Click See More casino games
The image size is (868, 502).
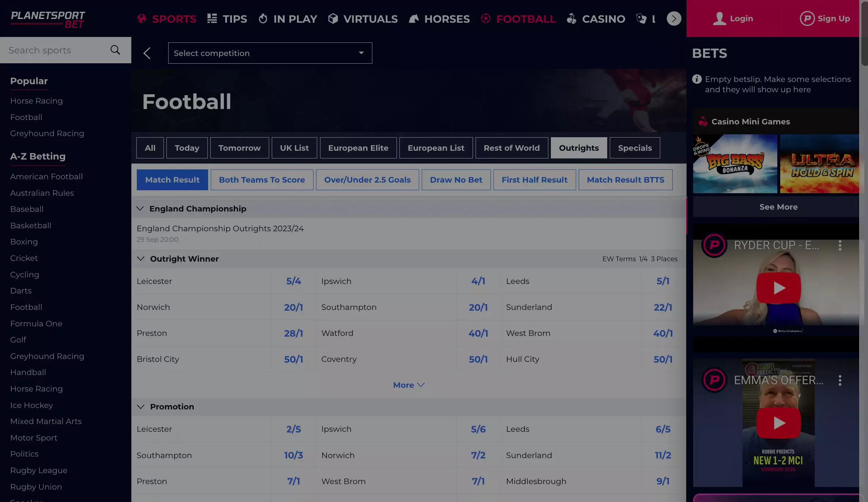778,207
